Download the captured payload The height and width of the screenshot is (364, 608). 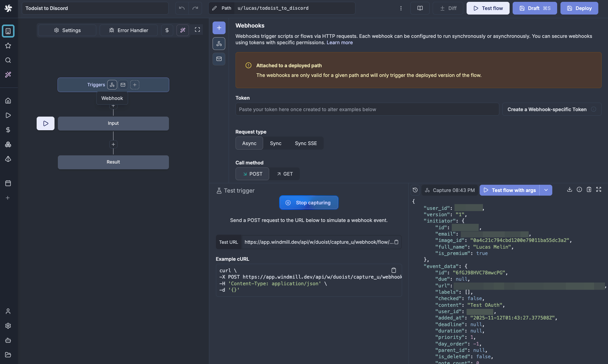coord(570,189)
